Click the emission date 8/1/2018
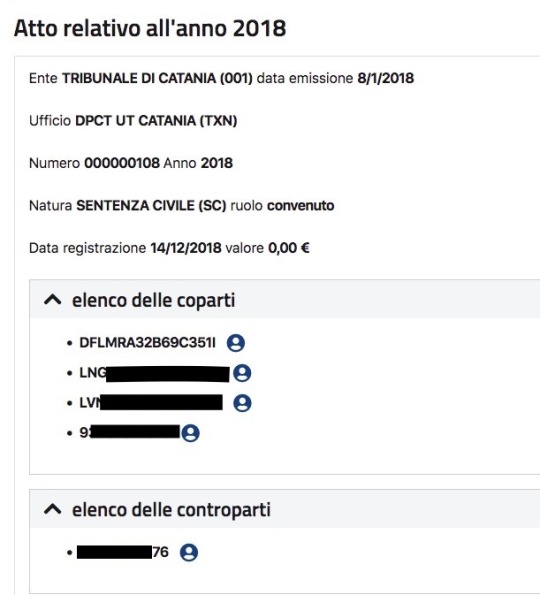540x595 pixels. [x=386, y=78]
